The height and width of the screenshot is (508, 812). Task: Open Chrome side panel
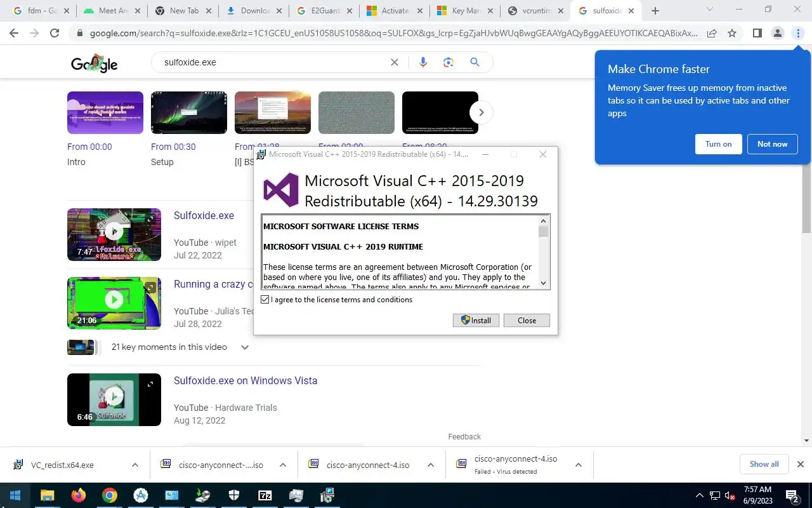[757, 33]
